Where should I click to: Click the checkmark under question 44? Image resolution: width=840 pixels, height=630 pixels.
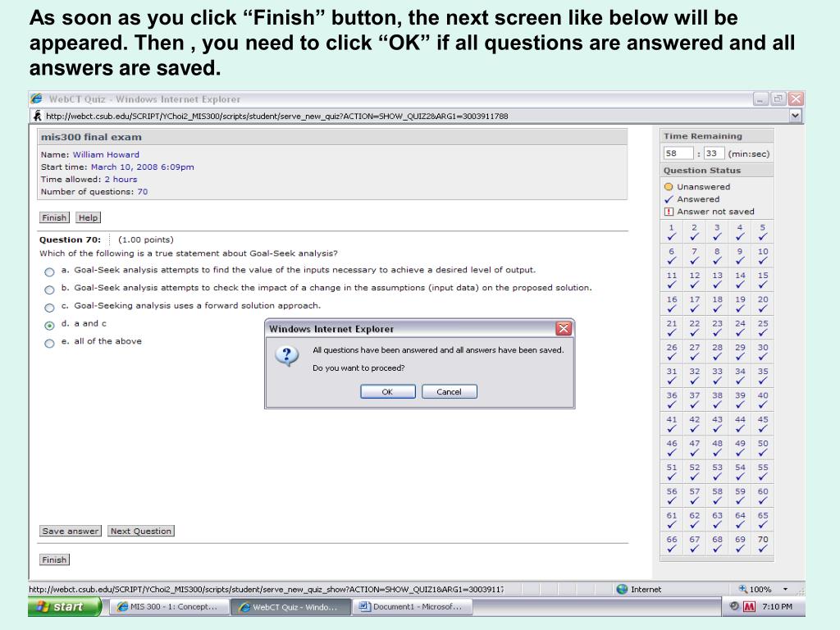(740, 428)
